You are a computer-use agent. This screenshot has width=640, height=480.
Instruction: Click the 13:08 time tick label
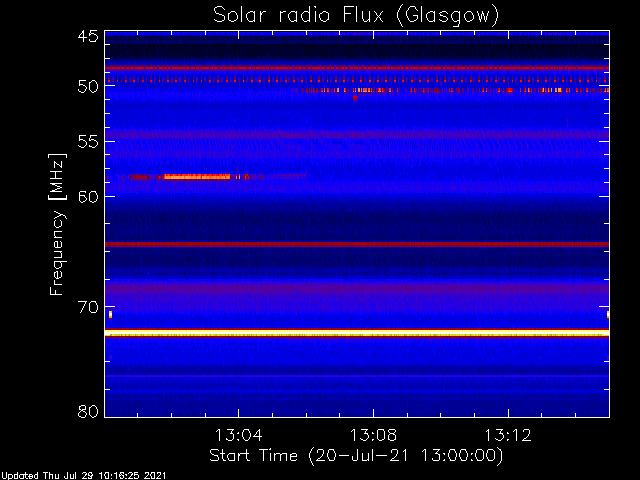pos(373,435)
